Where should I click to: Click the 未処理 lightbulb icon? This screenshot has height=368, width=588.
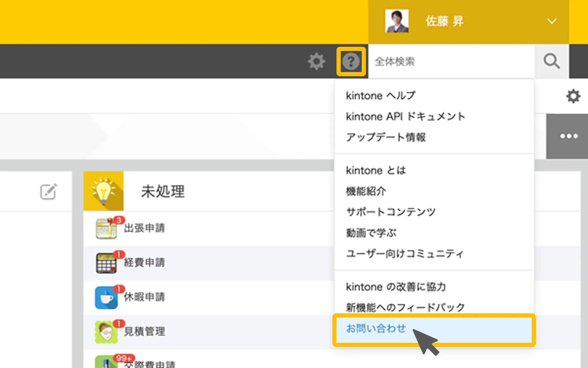pyautogui.click(x=103, y=191)
